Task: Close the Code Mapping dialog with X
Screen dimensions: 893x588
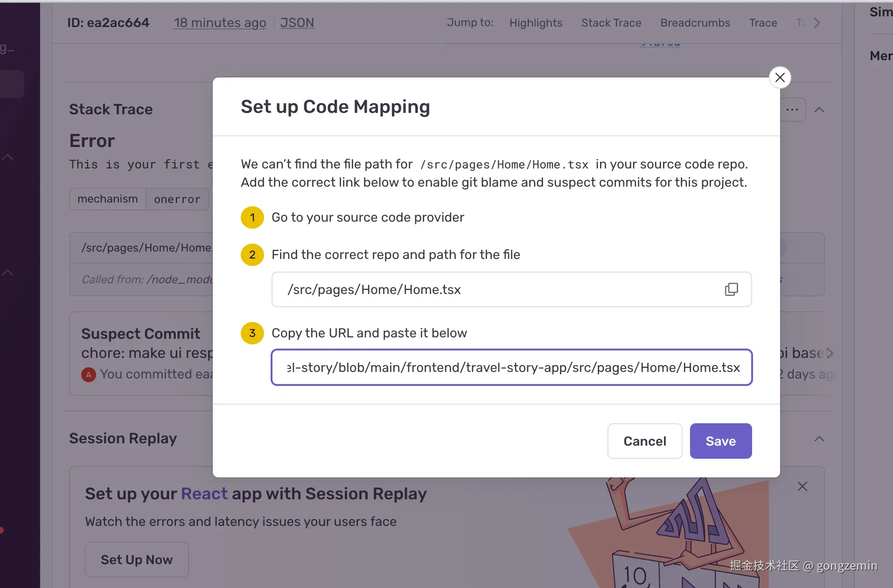Action: click(x=780, y=77)
